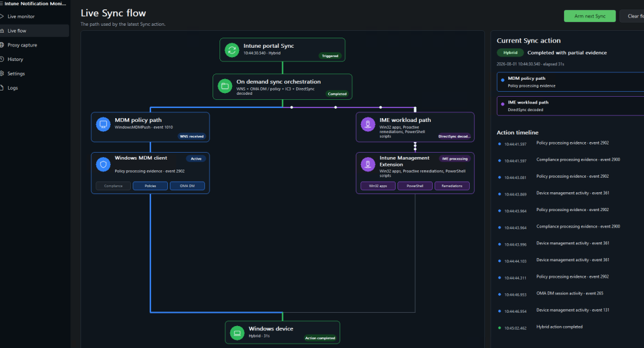This screenshot has height=348, width=644.
Task: Select the Windows device node title
Action: 271,329
